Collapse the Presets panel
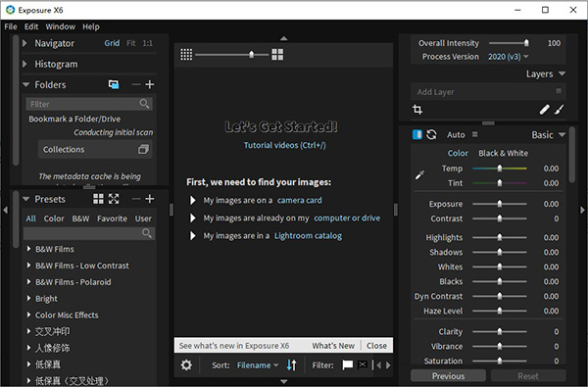The width and height of the screenshot is (588, 387). [25, 199]
